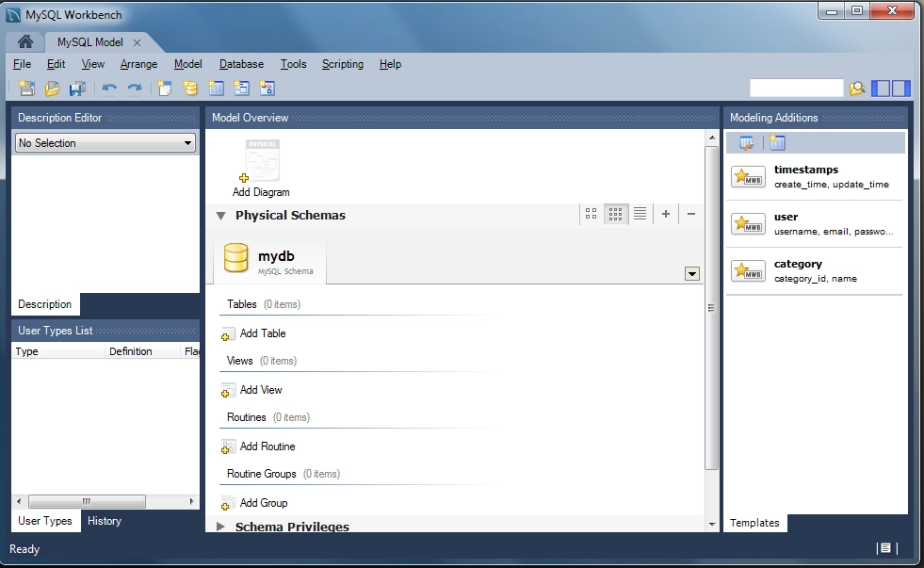
Task: Click the Add Routine link
Action: [x=266, y=446]
